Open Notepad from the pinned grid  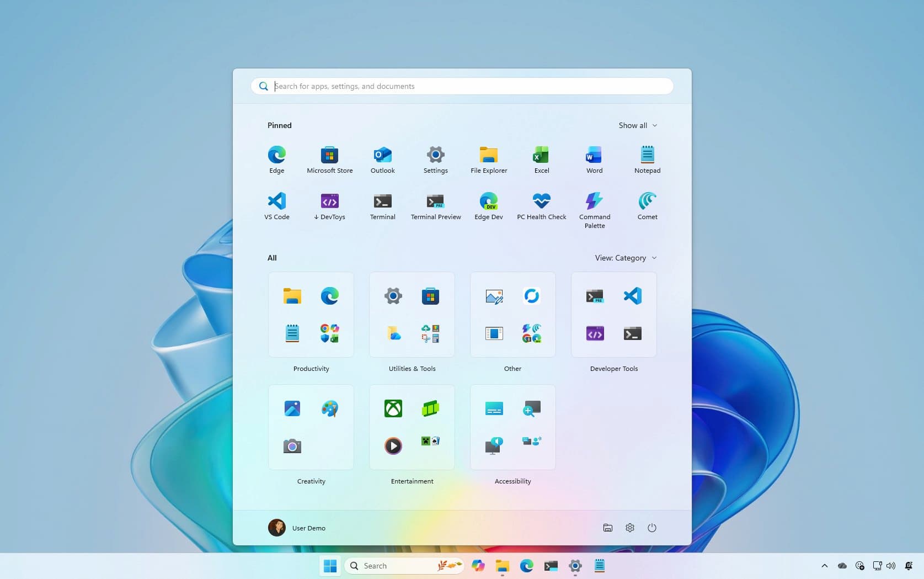coord(647,159)
